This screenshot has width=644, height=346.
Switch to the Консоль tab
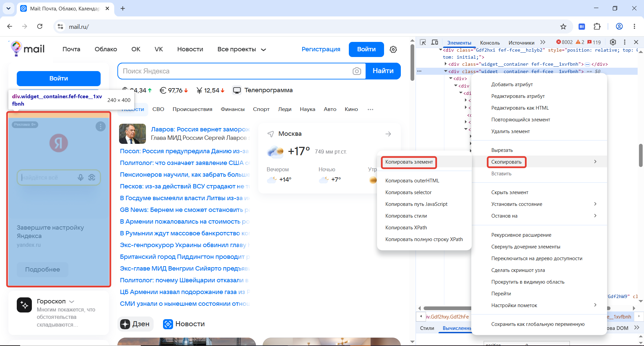click(490, 43)
